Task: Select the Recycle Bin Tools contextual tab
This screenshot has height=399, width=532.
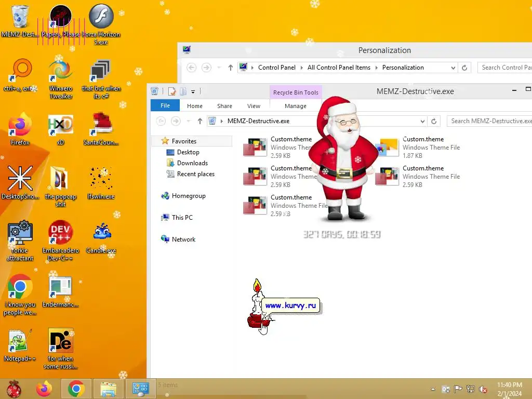Action: pos(296,92)
